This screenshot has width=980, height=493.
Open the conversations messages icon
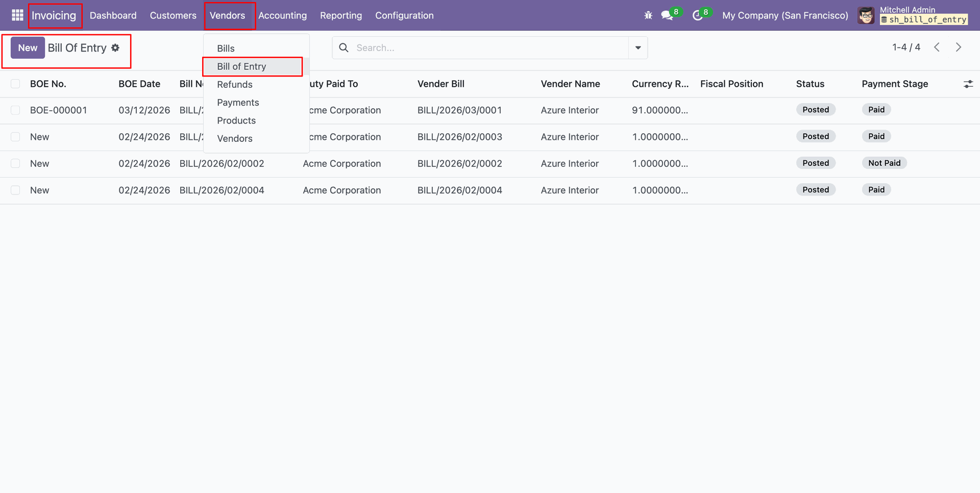point(667,15)
